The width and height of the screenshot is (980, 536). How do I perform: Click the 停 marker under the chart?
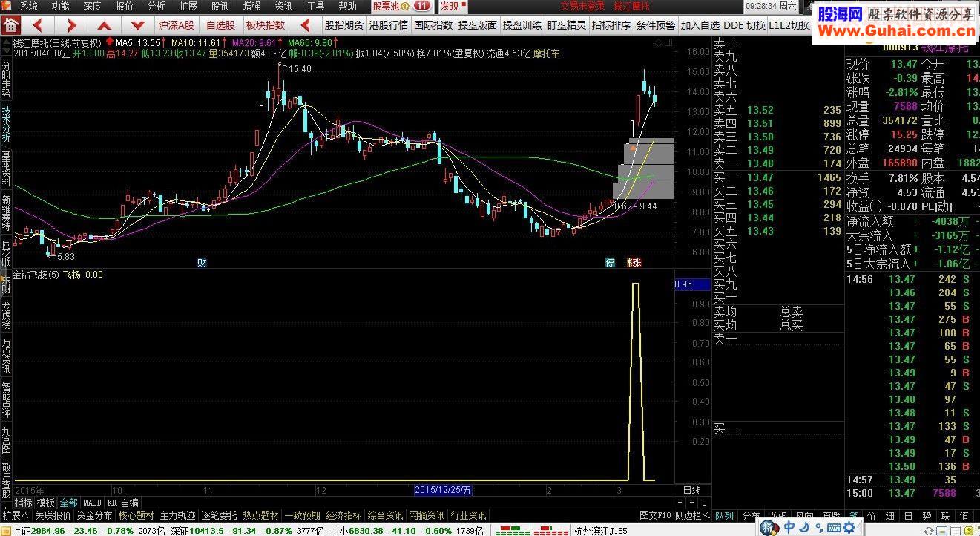611,262
